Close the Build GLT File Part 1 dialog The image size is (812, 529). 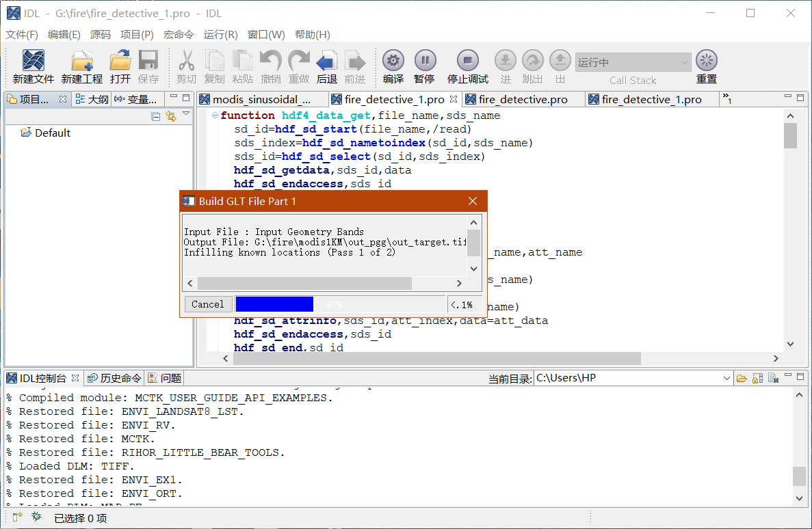[472, 201]
